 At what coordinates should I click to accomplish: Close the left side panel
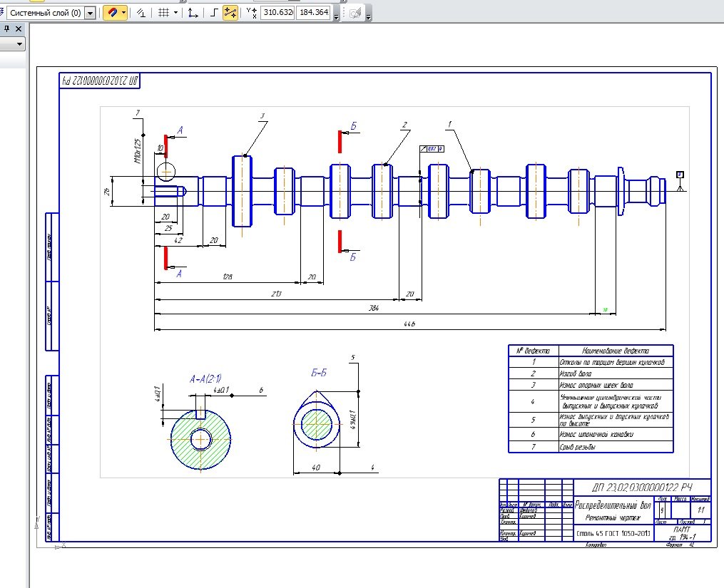click(19, 29)
